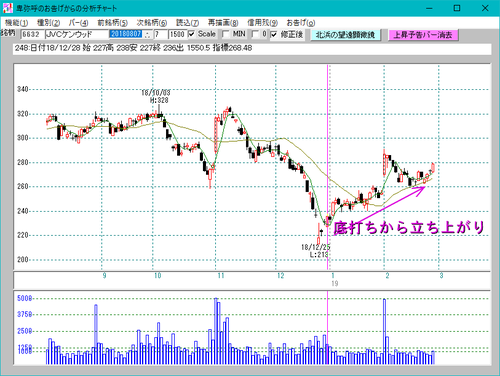Toggle the 0 checkbox

pos(255,34)
